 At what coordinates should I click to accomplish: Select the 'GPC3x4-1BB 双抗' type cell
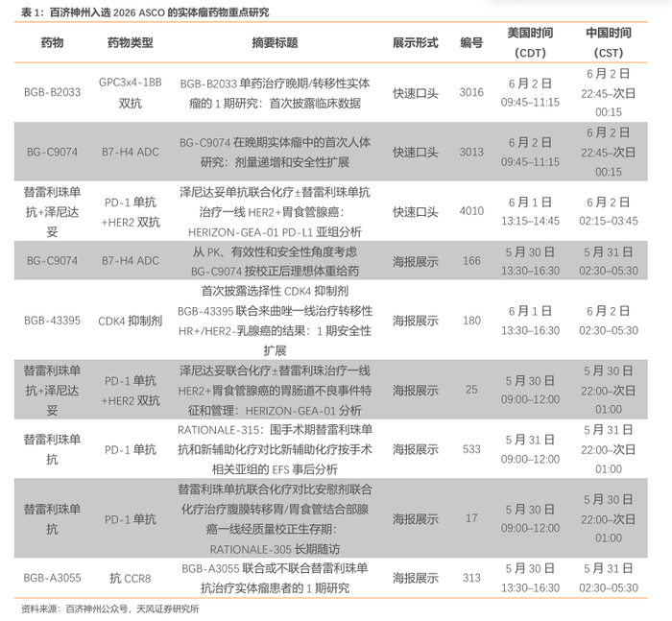click(131, 92)
